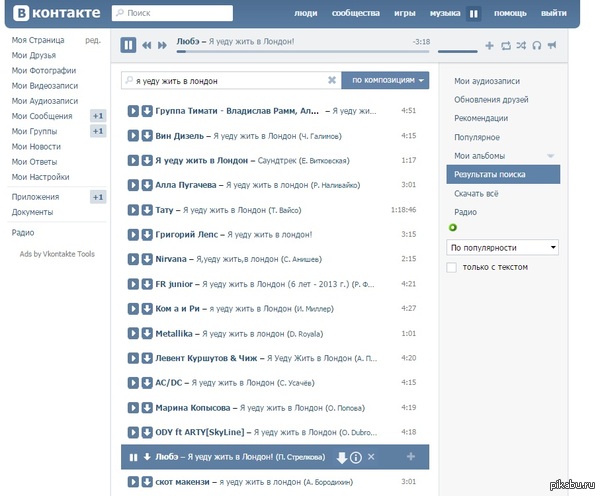
Task: Skip to the previous track
Action: [147, 45]
